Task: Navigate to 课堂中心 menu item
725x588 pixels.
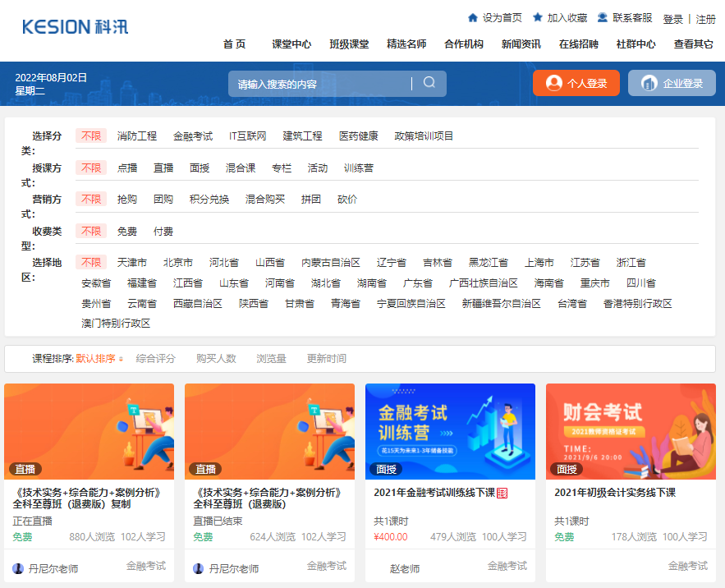Action: (x=291, y=45)
